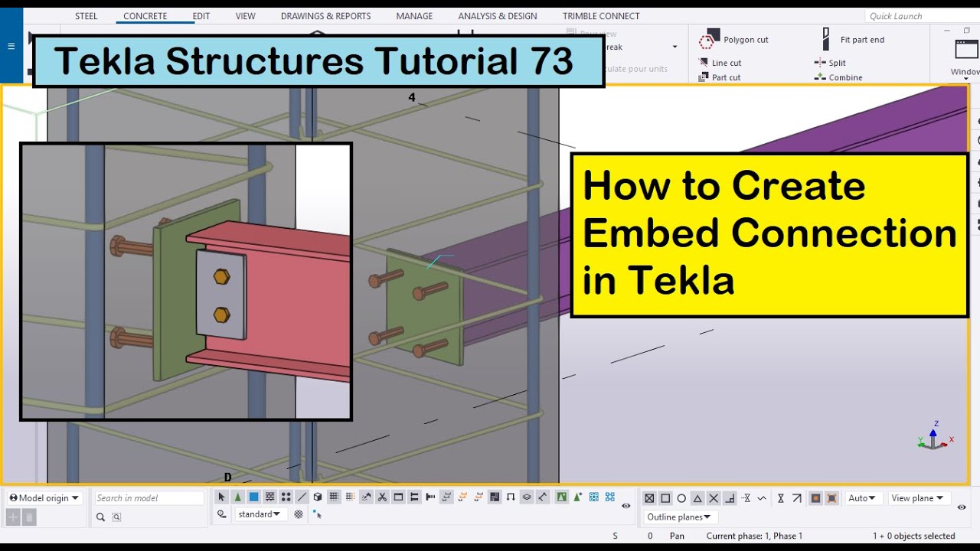Open the Model origin dropdown
Viewport: 980px width, 551px height.
[x=44, y=498]
